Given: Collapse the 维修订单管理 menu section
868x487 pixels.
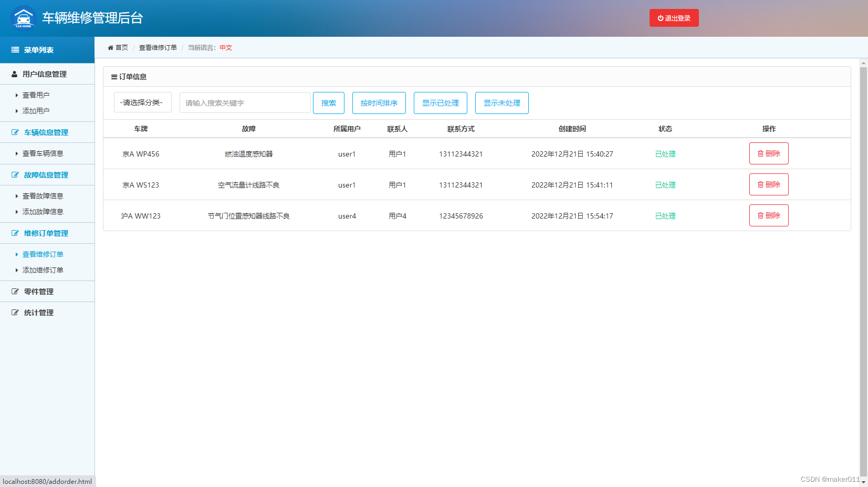Looking at the screenshot, I should 47,233.
